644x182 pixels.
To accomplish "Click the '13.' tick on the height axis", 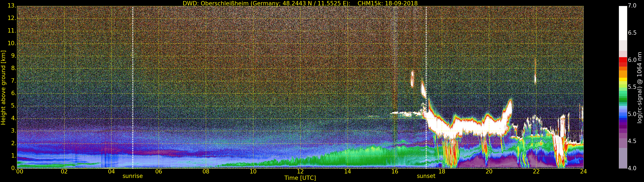I will click(12, 6).
